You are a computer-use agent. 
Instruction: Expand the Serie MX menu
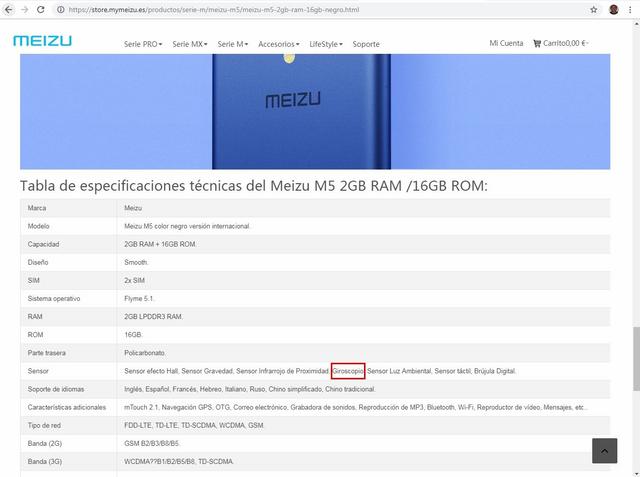(x=190, y=44)
